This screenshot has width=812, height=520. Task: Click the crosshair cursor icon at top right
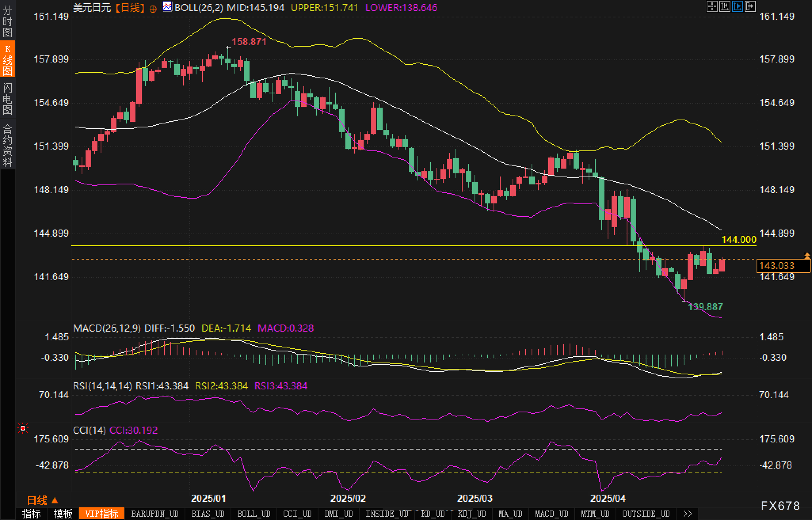pos(712,6)
